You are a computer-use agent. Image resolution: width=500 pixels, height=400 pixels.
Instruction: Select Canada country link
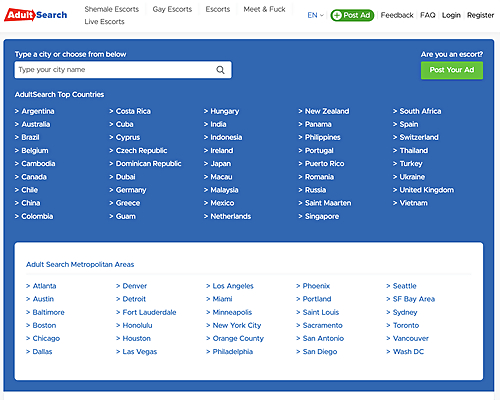pos(34,177)
